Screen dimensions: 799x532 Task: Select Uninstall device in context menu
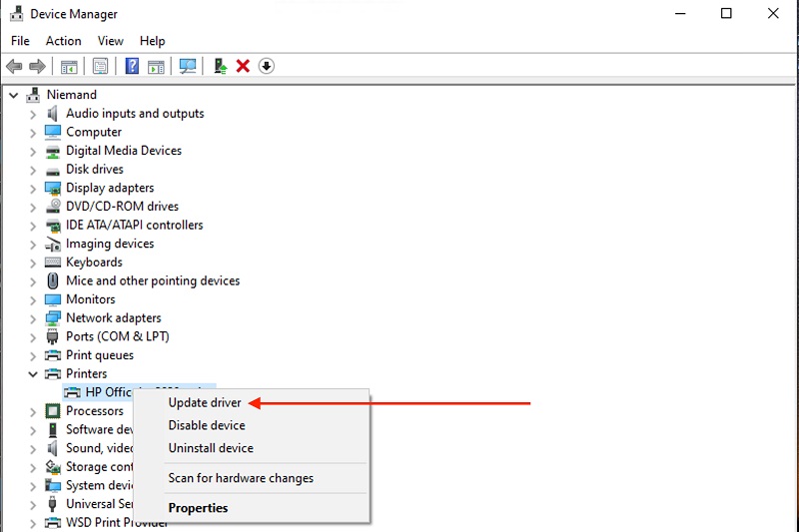pos(211,448)
